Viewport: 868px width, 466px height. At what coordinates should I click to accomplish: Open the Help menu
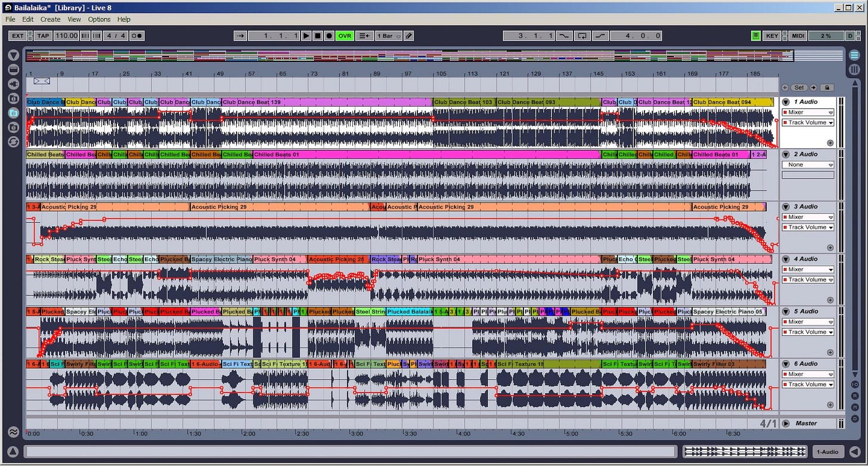[x=123, y=19]
